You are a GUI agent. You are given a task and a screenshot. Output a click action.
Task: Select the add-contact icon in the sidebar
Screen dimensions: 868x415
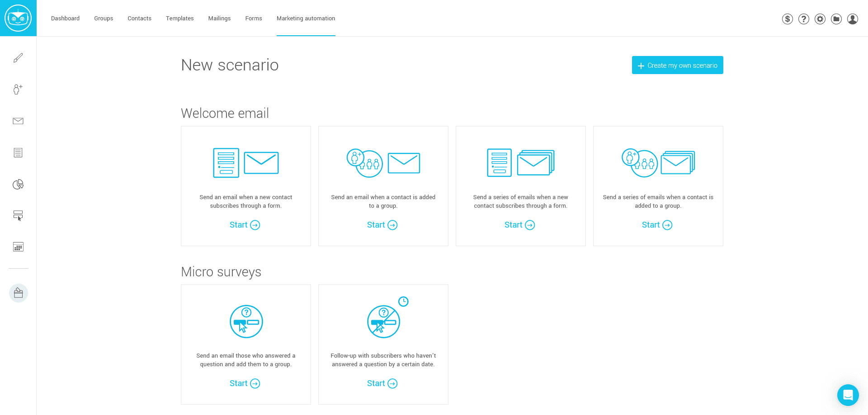18,89
